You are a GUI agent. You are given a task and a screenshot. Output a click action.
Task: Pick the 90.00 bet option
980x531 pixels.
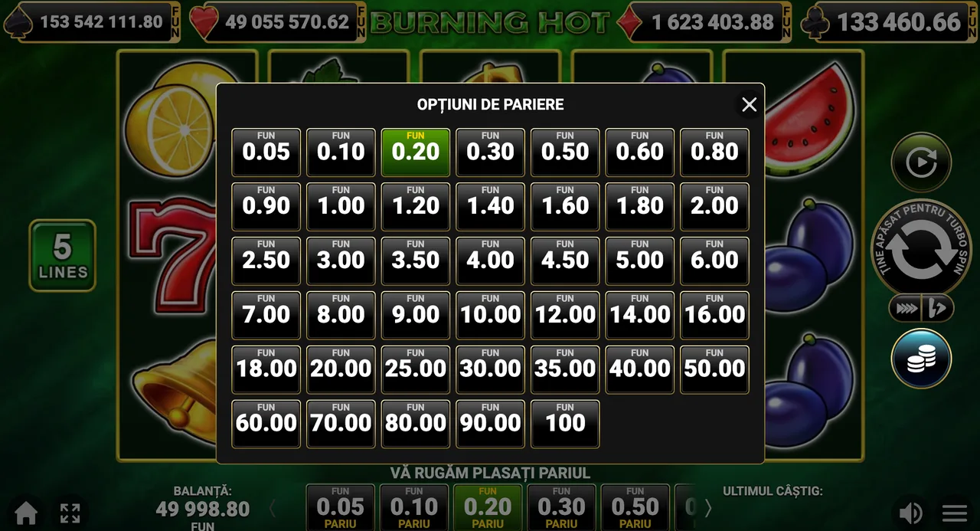tap(490, 424)
